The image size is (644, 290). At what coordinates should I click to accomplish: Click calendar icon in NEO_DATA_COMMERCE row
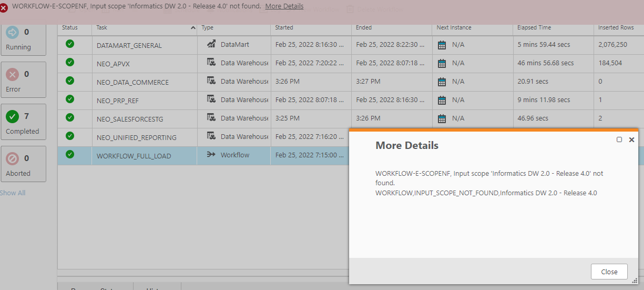click(442, 82)
